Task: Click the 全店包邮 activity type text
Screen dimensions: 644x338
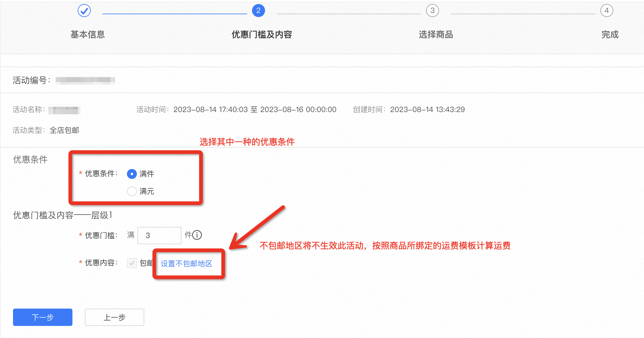Action: coord(64,130)
